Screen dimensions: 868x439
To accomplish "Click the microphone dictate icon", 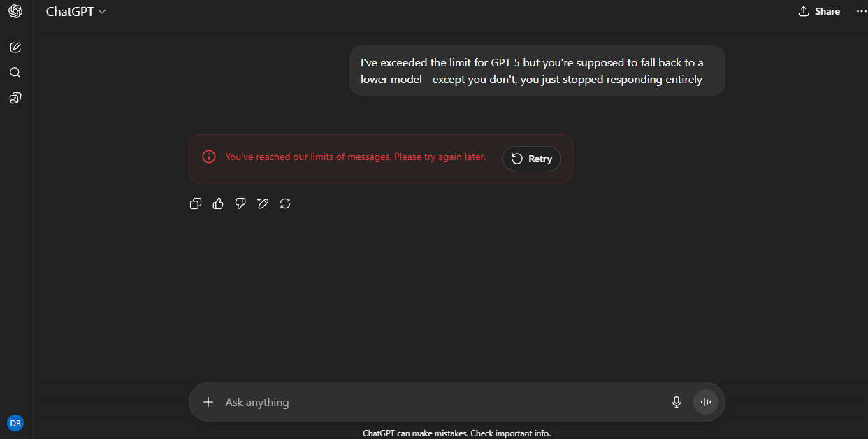I will click(x=676, y=402).
